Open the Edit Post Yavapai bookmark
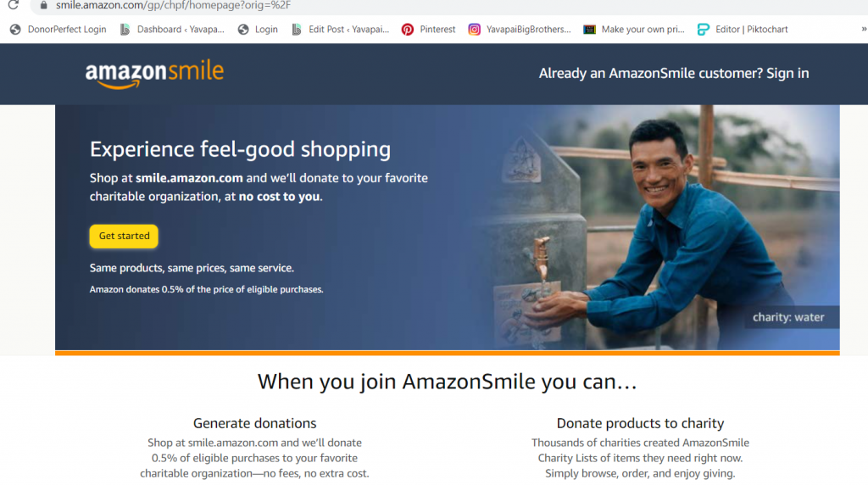 (341, 30)
